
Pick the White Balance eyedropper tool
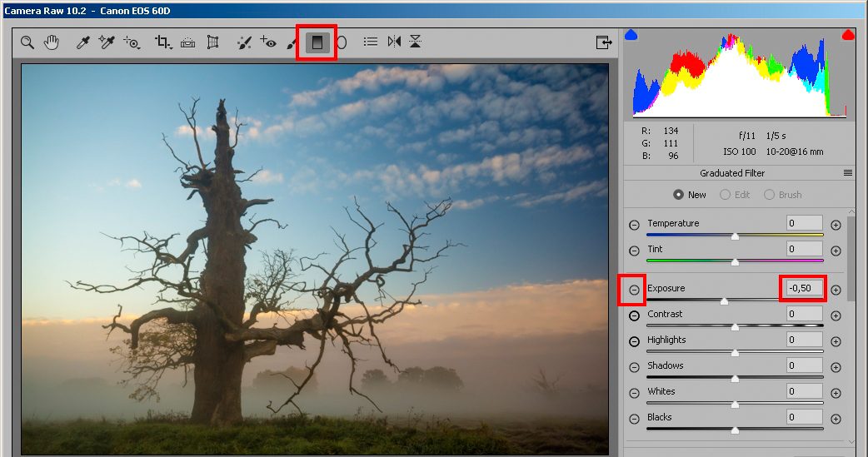(82, 42)
